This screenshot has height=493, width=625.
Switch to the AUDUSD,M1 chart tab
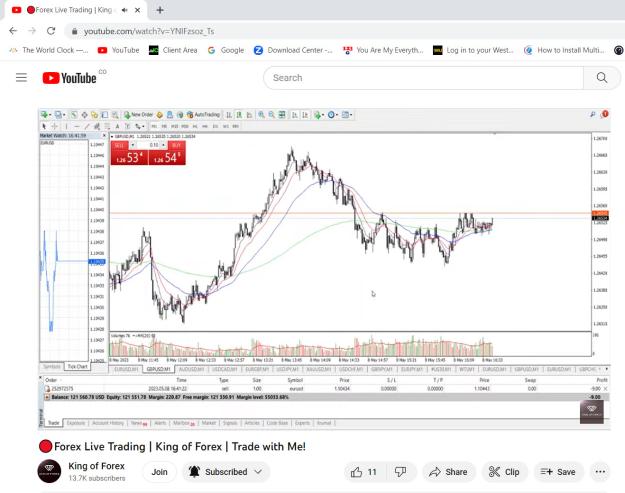click(x=191, y=369)
